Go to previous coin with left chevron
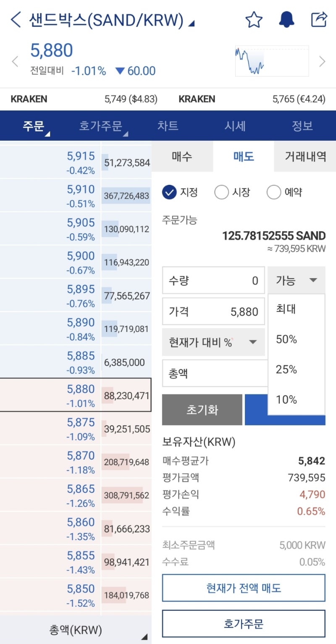Image resolution: width=336 pixels, height=644 pixels. (15, 62)
